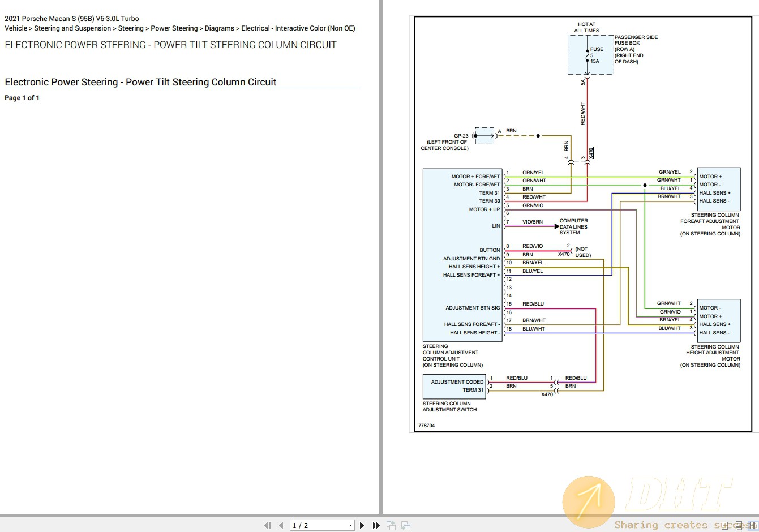
Task: Click the height adjustment motor caption
Action: [710, 356]
